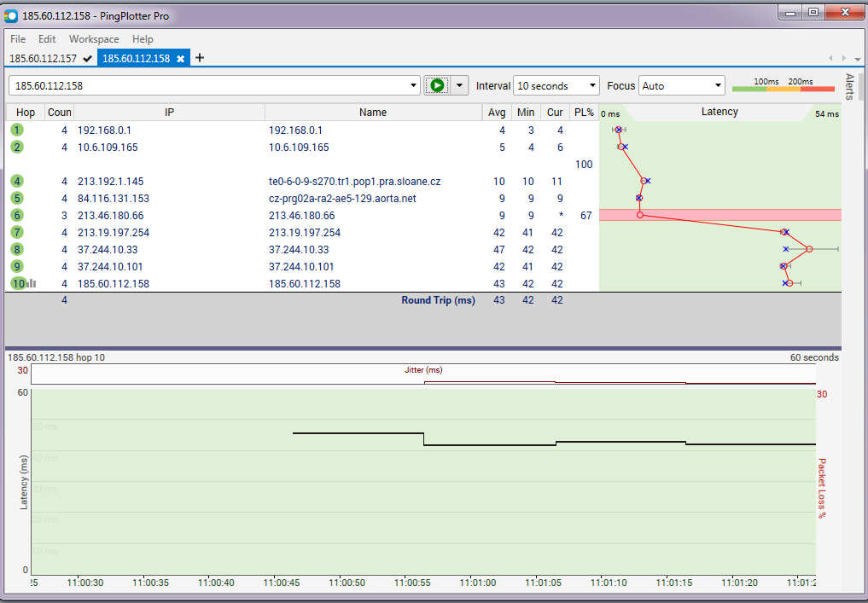Click the green start trace play button
The height and width of the screenshot is (603, 868).
point(437,85)
